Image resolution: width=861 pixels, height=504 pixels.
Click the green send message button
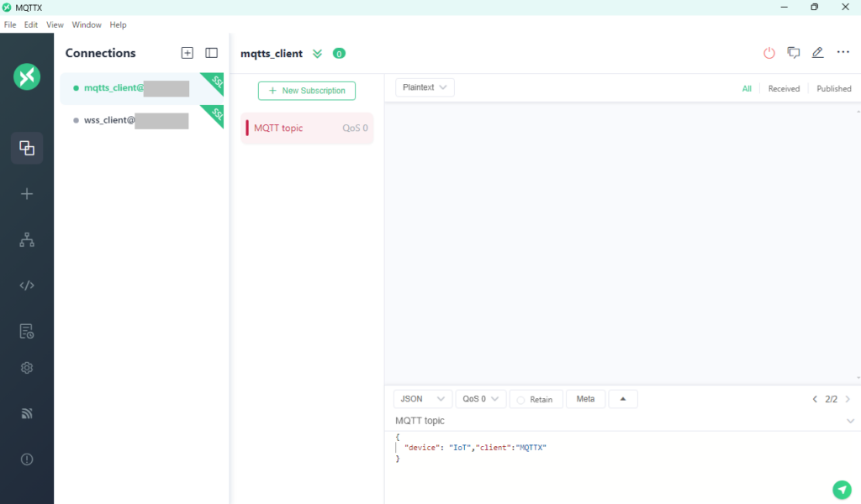pyautogui.click(x=841, y=490)
